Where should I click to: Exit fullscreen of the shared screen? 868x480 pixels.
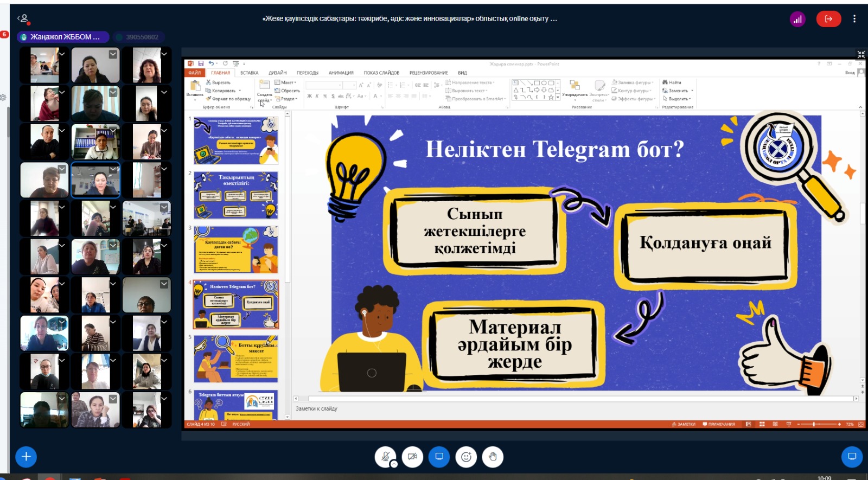[x=861, y=54]
